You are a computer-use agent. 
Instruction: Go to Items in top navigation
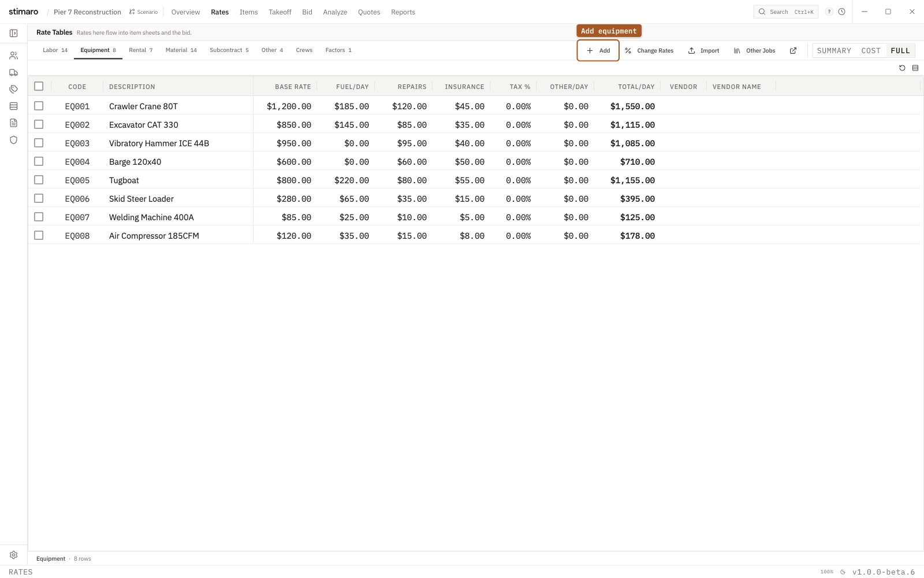(x=248, y=12)
